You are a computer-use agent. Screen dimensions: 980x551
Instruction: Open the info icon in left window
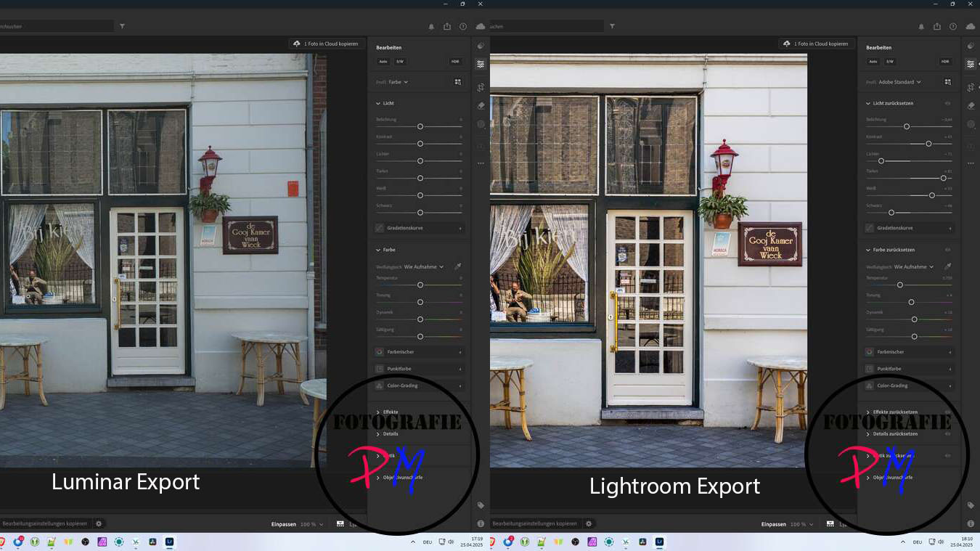click(x=481, y=523)
